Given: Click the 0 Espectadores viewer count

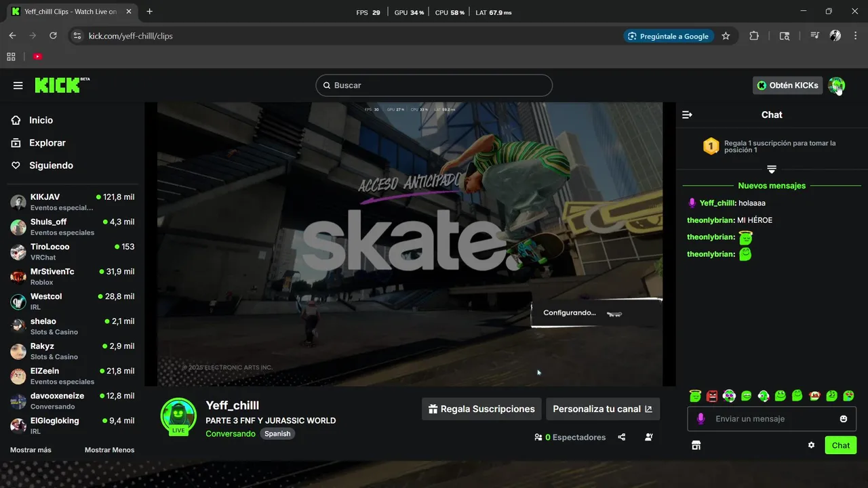Looking at the screenshot, I should (x=570, y=437).
